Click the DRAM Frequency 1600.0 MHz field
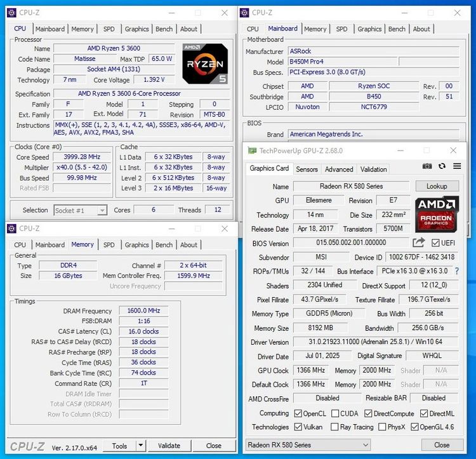Screen dimensions: 476x459 pos(143,310)
